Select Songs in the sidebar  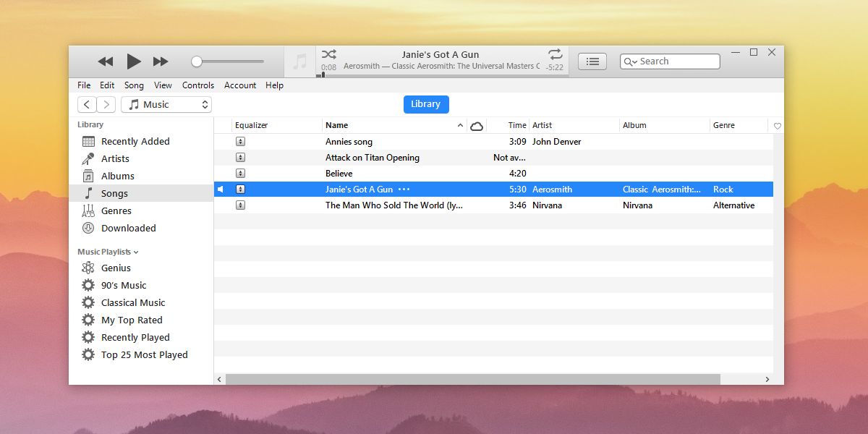pos(141,194)
